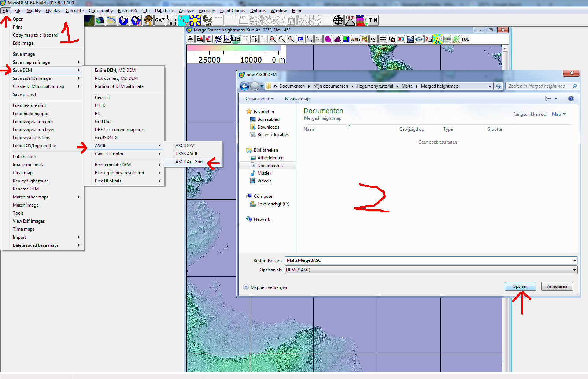
Task: Click the tiger toolbar icon
Action: (148, 20)
